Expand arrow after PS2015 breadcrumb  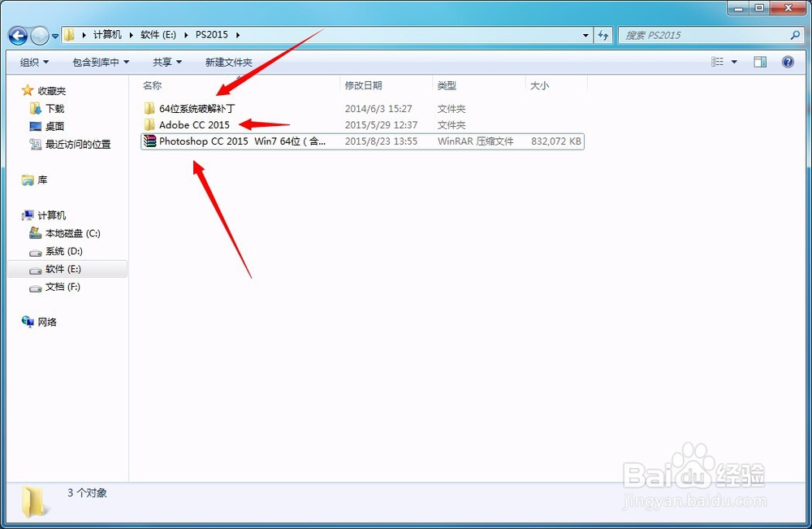[x=238, y=35]
